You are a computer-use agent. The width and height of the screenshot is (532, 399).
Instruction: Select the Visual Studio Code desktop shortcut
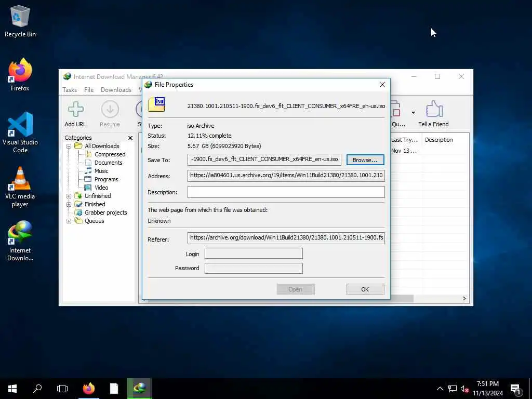tap(20, 132)
